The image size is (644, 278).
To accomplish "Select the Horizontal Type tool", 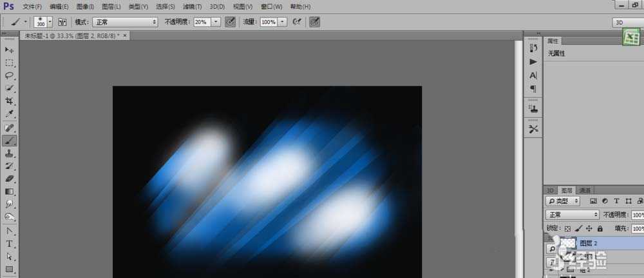I will [x=10, y=244].
